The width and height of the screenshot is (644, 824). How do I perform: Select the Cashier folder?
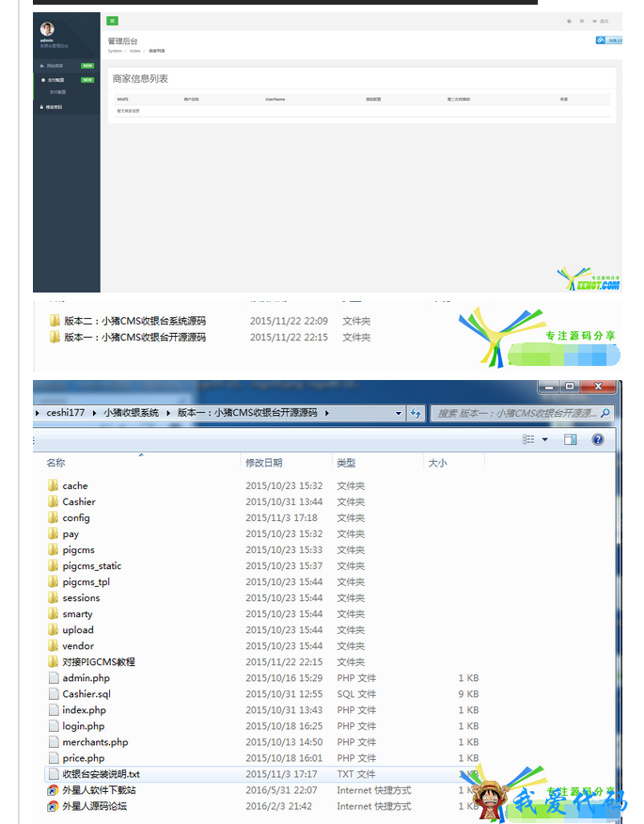[x=71, y=501]
